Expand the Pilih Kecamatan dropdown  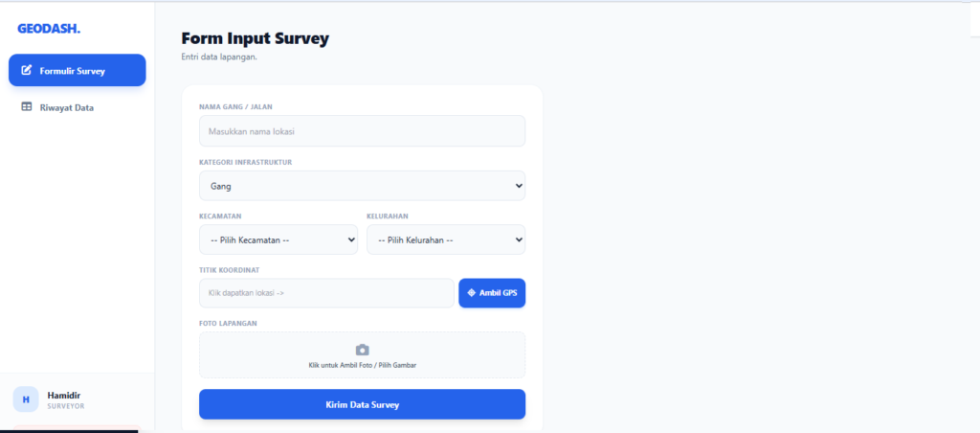click(278, 239)
